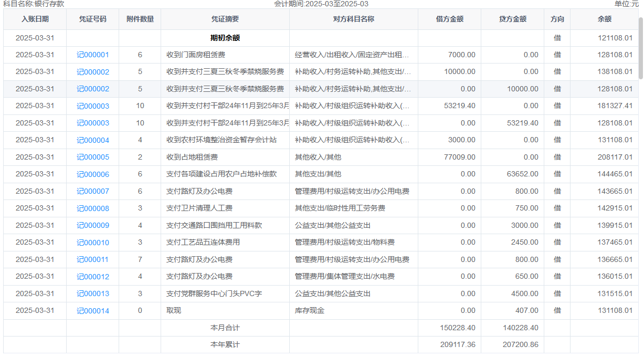Open voucher 记000006 for land compensation
The height and width of the screenshot is (357, 644).
pos(93,174)
